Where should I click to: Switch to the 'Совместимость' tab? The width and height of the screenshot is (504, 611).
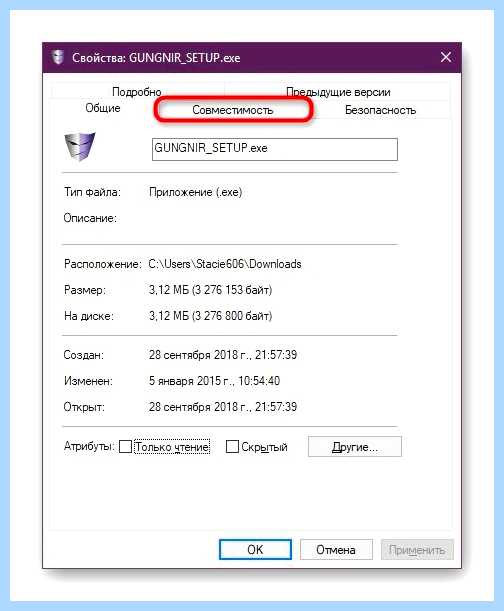click(233, 110)
